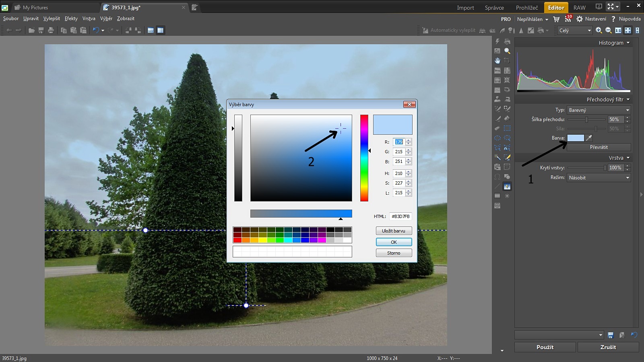The width and height of the screenshot is (644, 362).
Task: Toggle the filmstrip layout button
Action: click(x=151, y=30)
